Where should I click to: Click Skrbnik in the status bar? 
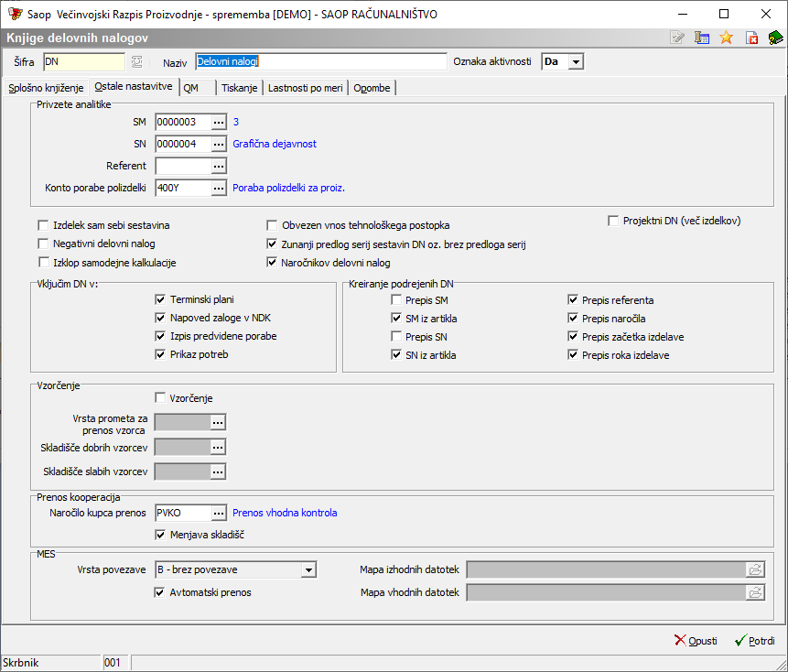pyautogui.click(x=21, y=663)
